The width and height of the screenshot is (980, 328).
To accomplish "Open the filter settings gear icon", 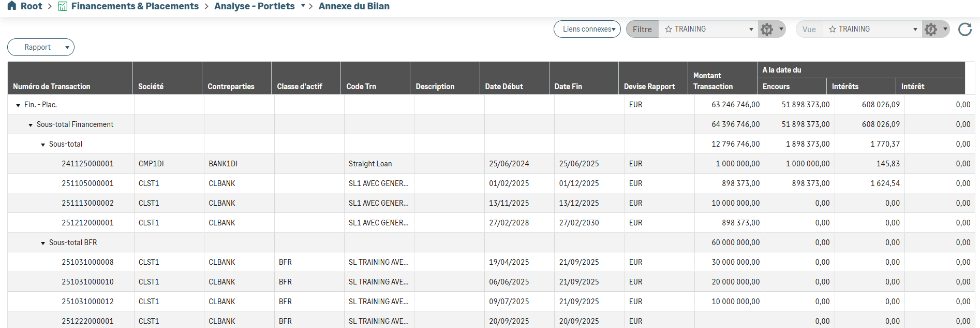I will (x=767, y=30).
